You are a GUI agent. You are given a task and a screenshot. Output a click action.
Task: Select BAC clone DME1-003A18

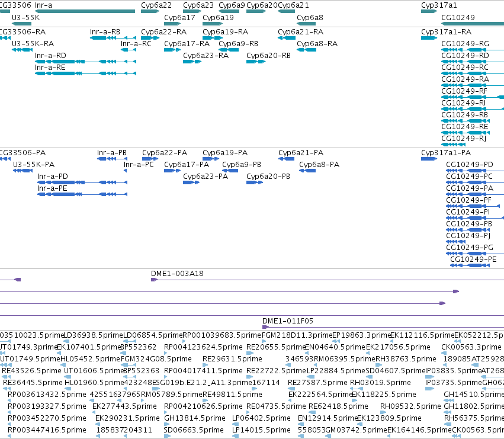click(x=328, y=280)
